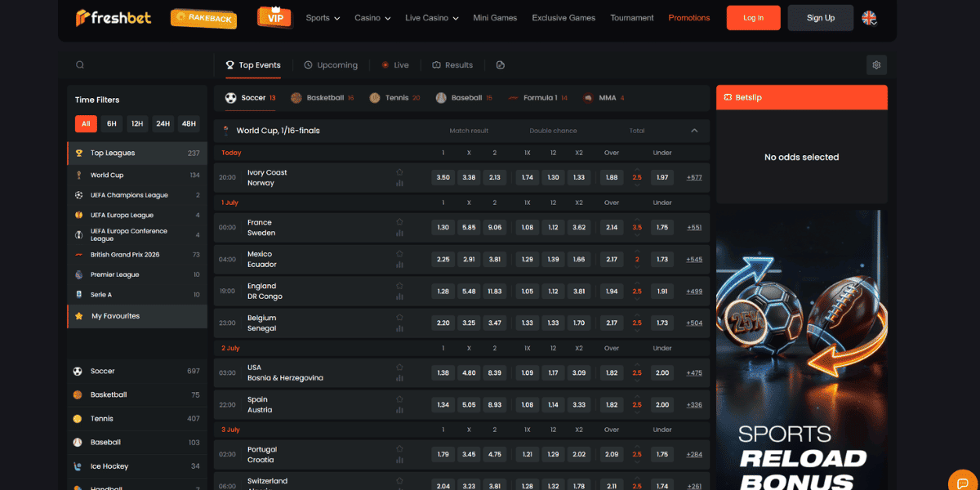This screenshot has width=980, height=490.
Task: Open the VIP crown badge
Action: 275,16
